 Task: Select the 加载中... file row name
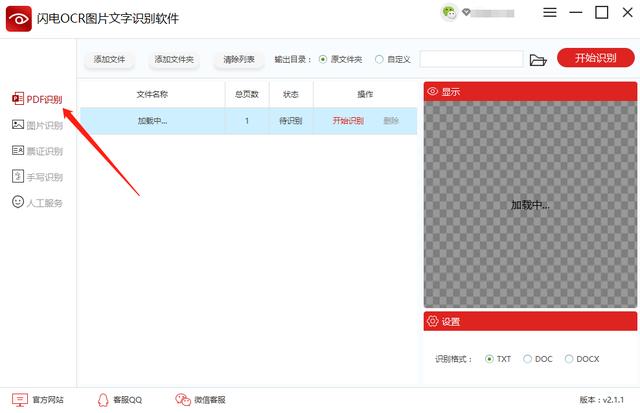(152, 121)
